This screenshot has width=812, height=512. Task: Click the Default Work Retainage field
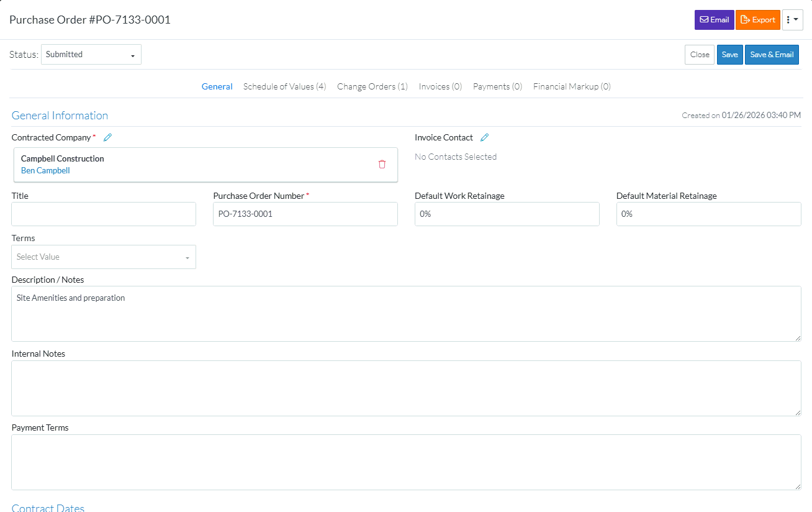point(507,214)
